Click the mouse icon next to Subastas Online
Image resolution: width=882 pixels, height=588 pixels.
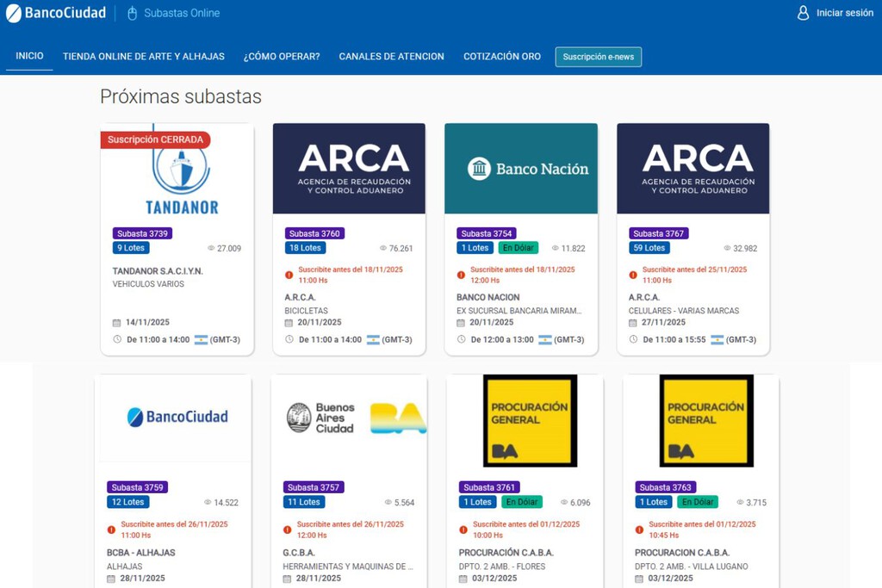coord(132,13)
